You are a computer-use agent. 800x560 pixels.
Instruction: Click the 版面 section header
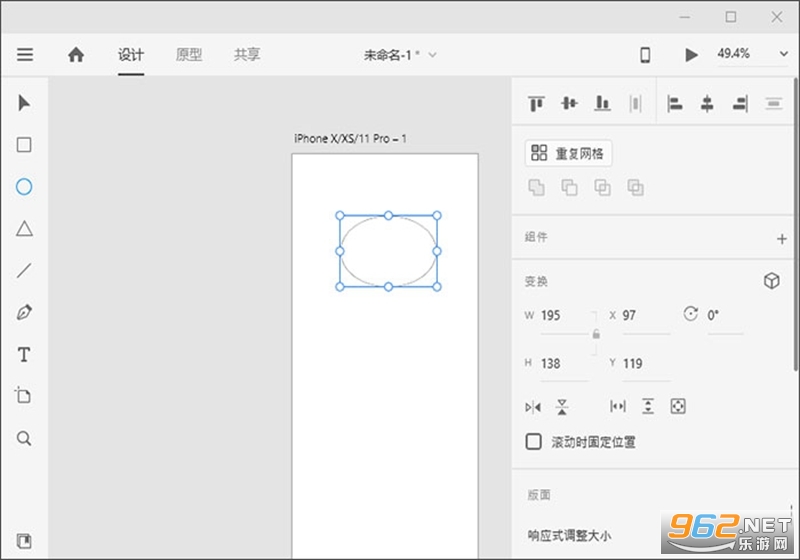(539, 495)
